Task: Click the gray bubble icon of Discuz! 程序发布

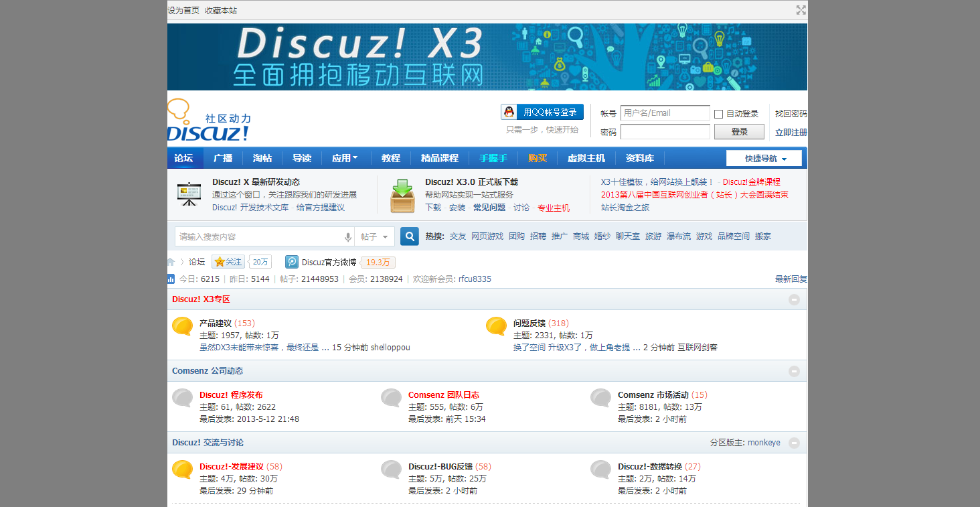Action: [183, 398]
